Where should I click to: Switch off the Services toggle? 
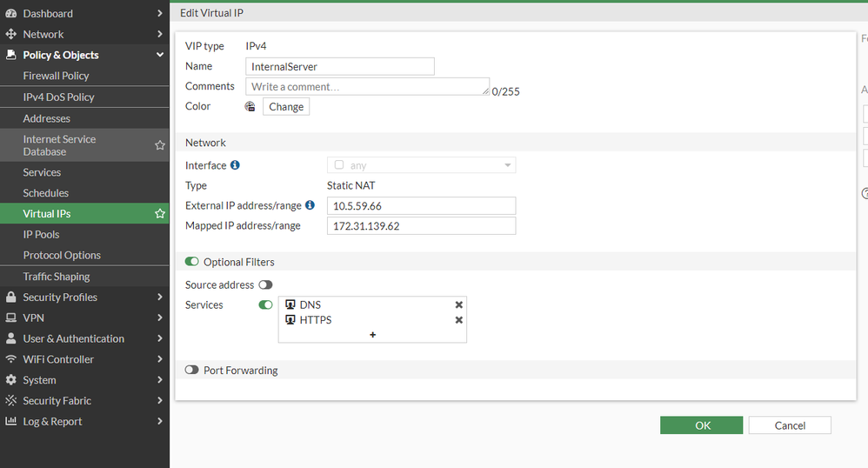(265, 304)
